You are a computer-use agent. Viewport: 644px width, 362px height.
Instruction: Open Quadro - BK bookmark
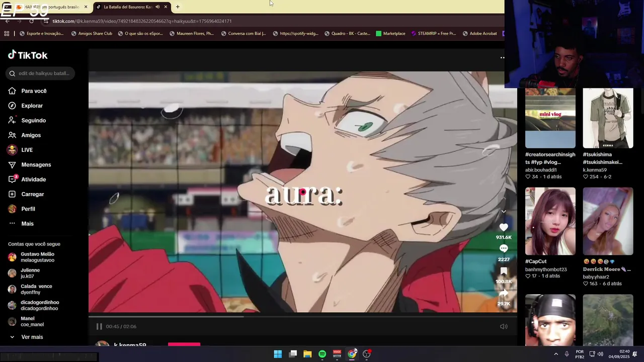tap(347, 34)
